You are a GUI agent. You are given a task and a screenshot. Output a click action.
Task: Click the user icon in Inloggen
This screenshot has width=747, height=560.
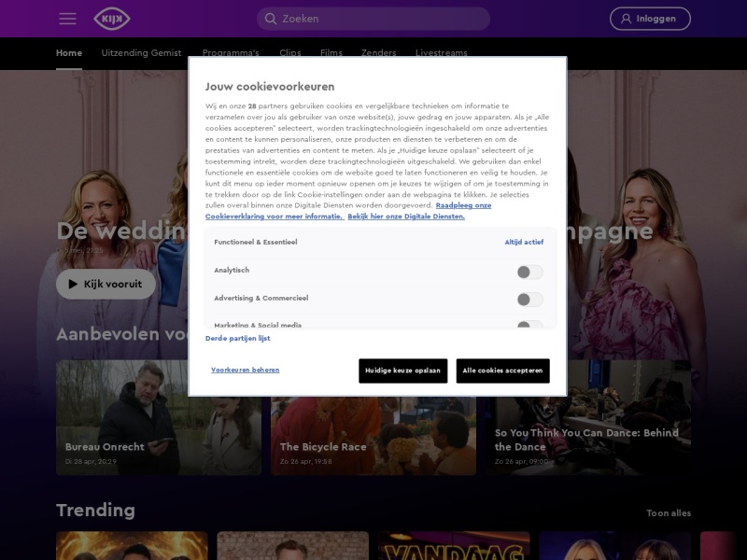626,19
